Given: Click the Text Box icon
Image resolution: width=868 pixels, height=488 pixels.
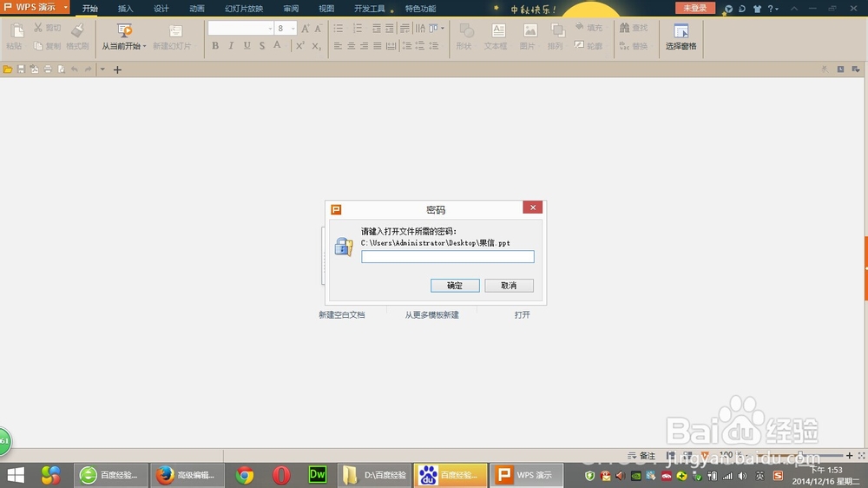Looking at the screenshot, I should 498,31.
